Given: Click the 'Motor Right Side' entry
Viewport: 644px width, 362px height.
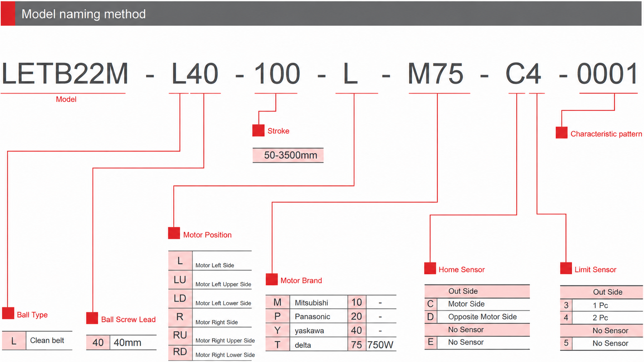Looking at the screenshot, I should pyautogui.click(x=216, y=322).
